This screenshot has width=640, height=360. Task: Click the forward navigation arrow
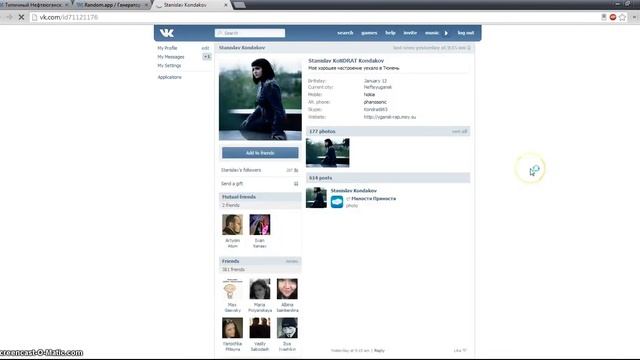coord(9,17)
